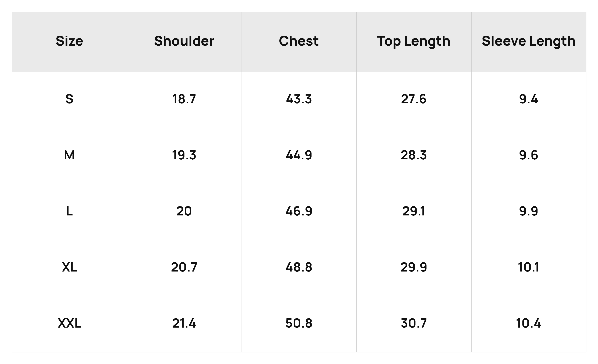Click the 10.1 sleeve length cell

coord(529,268)
